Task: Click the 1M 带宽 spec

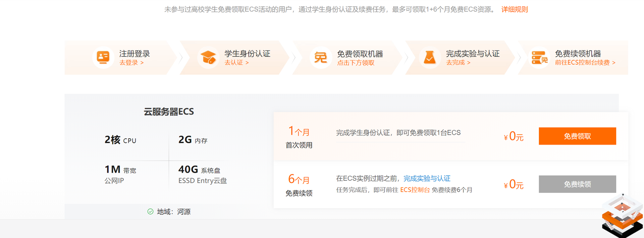Action: click(120, 170)
